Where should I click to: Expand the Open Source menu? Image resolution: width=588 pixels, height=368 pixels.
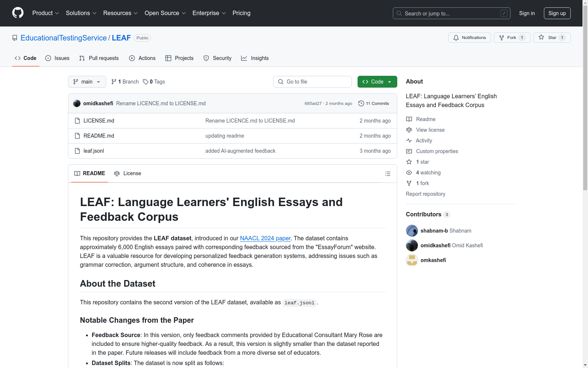(165, 13)
